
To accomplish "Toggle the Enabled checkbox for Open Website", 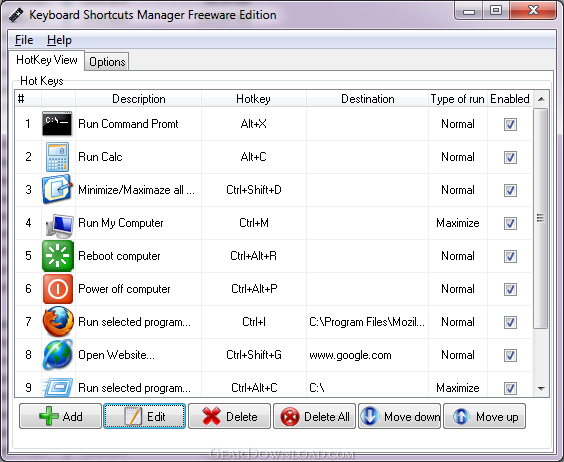I will click(x=510, y=355).
